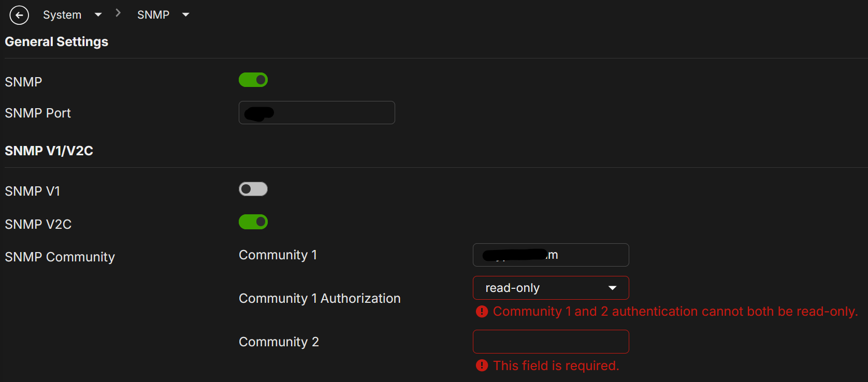Screen dimensions: 868x382
Task: Click the red error icon beside read-only warning
Action: click(482, 312)
